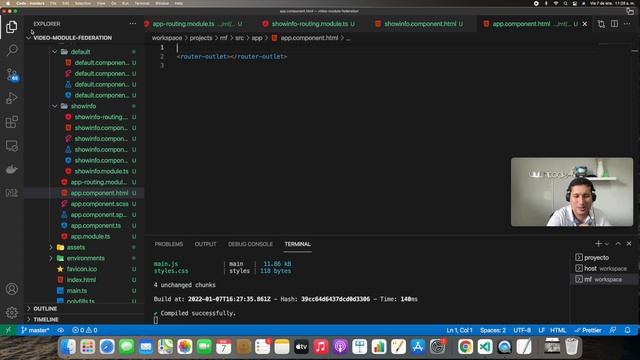Open Spotlight search in the menu bar
This screenshot has width=640, height=360.
565,3
